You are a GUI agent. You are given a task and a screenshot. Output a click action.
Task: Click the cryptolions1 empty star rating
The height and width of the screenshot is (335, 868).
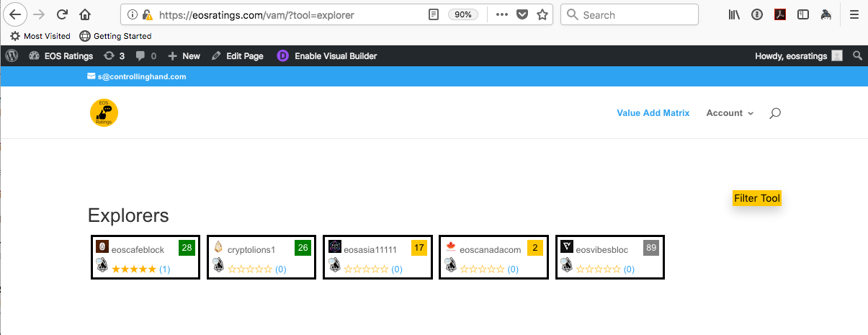(250, 269)
